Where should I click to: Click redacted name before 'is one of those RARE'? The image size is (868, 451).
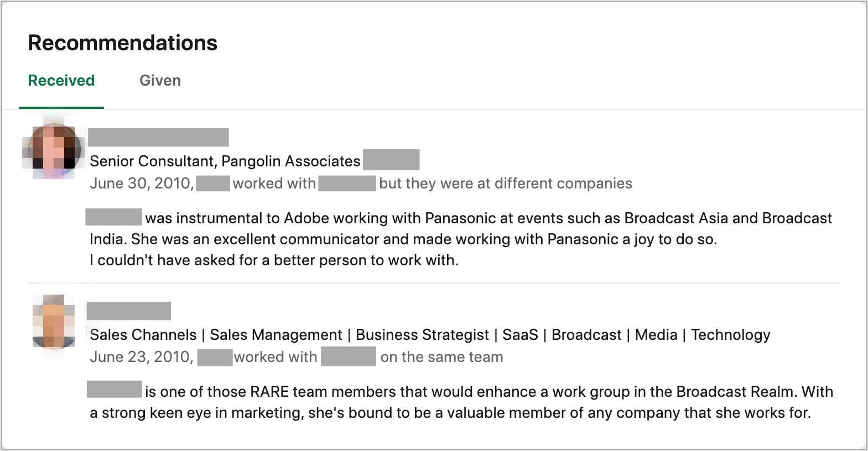[115, 390]
